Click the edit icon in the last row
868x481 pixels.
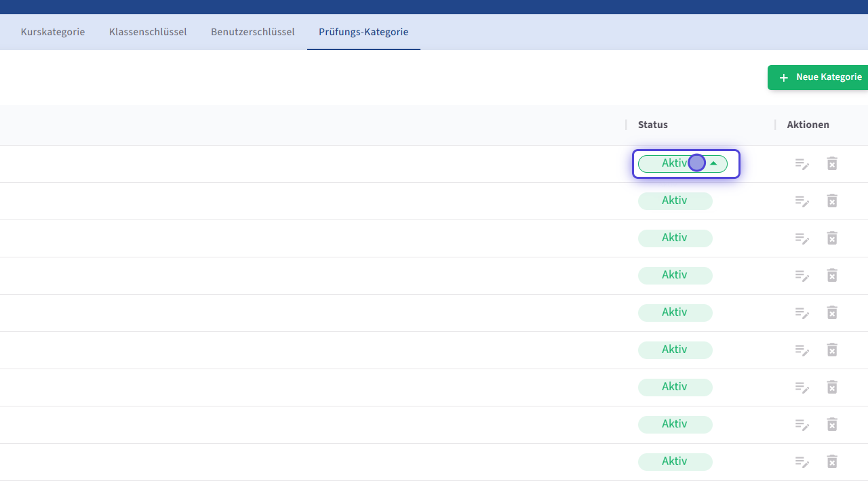(x=802, y=462)
